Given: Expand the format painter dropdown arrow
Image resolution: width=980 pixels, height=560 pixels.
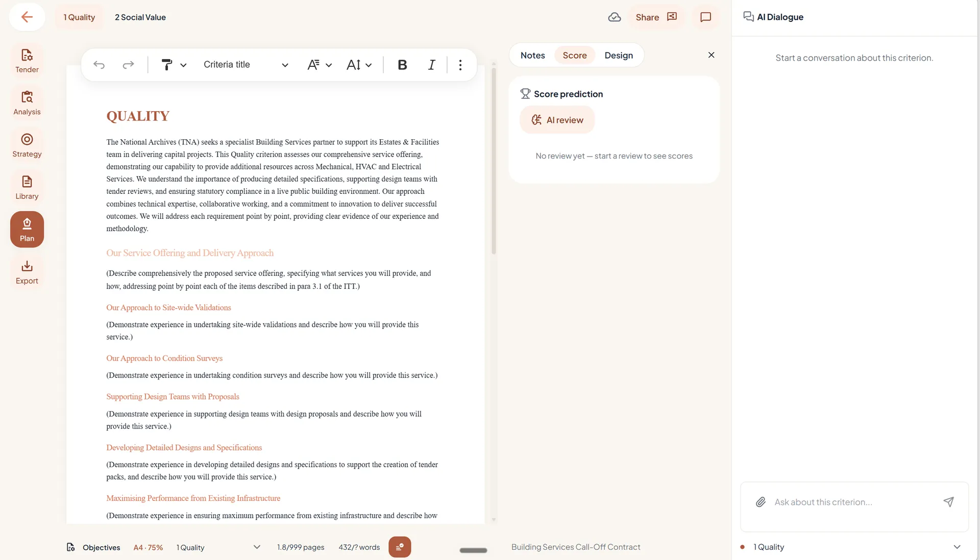Looking at the screenshot, I should coord(184,65).
